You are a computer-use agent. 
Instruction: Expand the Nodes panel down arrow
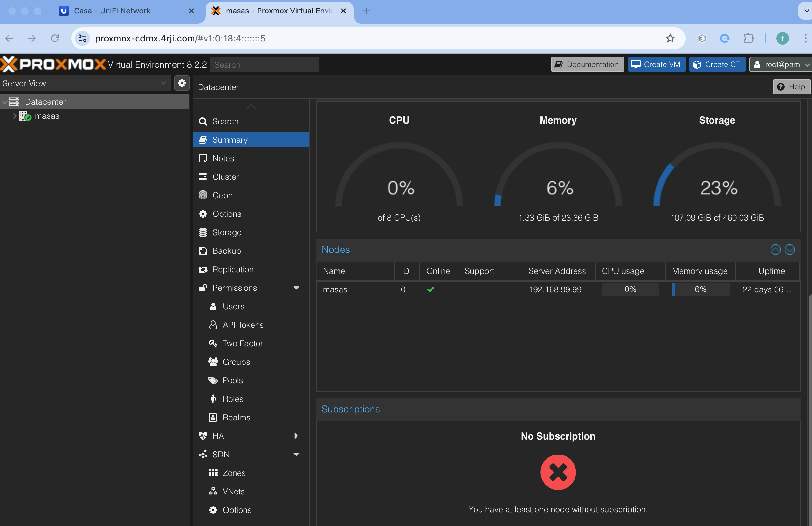tap(789, 250)
